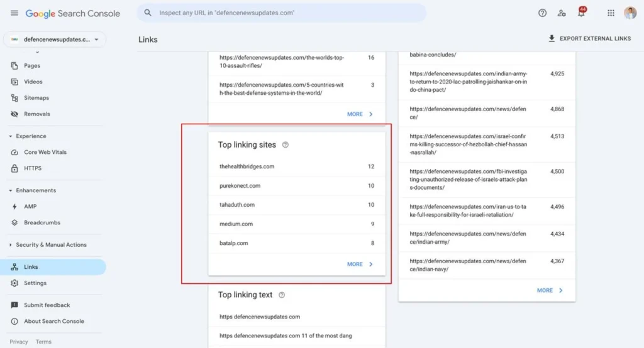644x348 pixels.
Task: Open fbi-investigating-unauthorized-release URL row
Action: [x=487, y=180]
